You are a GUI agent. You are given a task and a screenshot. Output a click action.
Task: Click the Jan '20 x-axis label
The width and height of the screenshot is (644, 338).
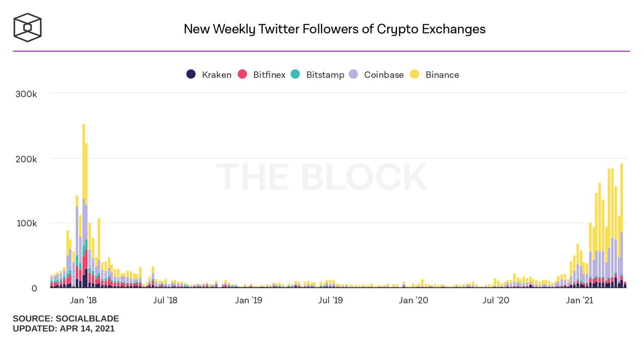[413, 301]
